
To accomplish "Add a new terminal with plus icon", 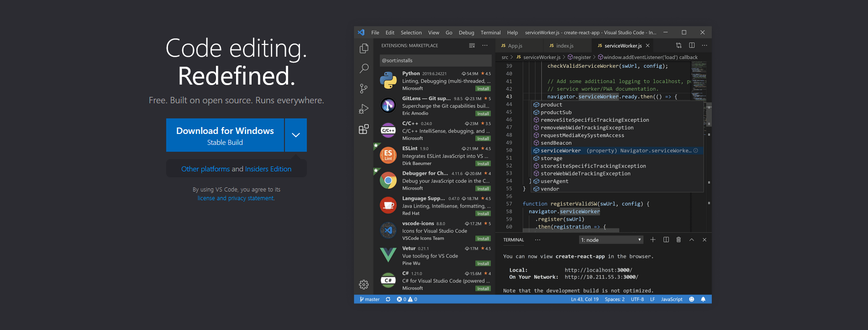I will pyautogui.click(x=653, y=240).
